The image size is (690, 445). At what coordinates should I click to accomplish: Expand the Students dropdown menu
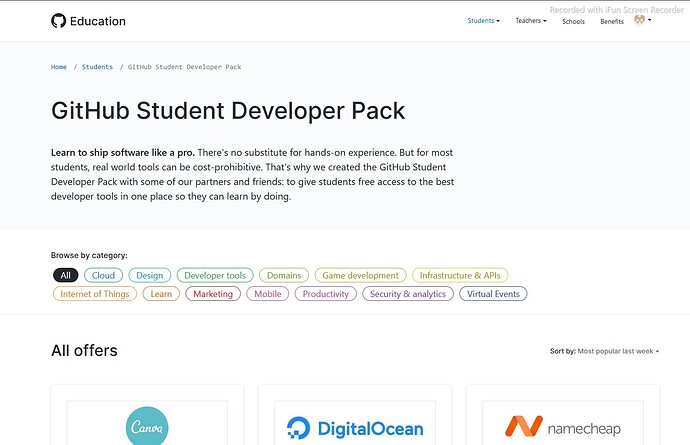[x=483, y=21]
